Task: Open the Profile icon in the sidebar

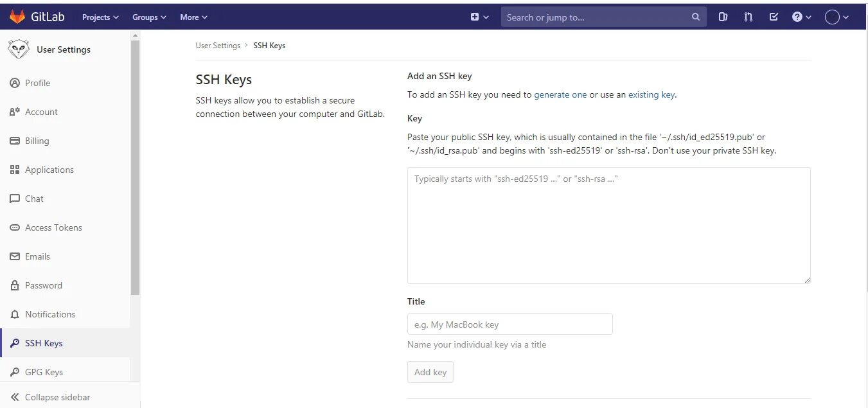Action: [x=15, y=83]
